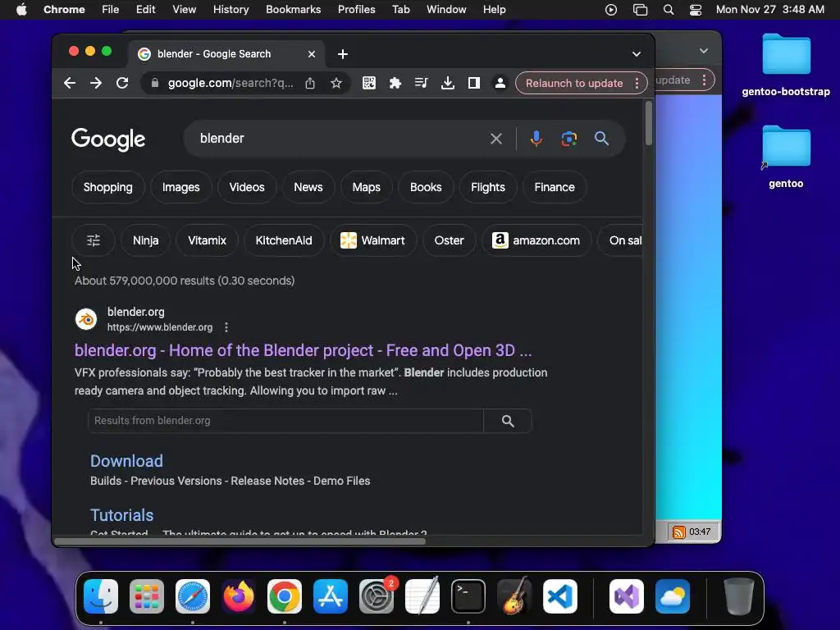Filter results by Books

[x=426, y=188]
